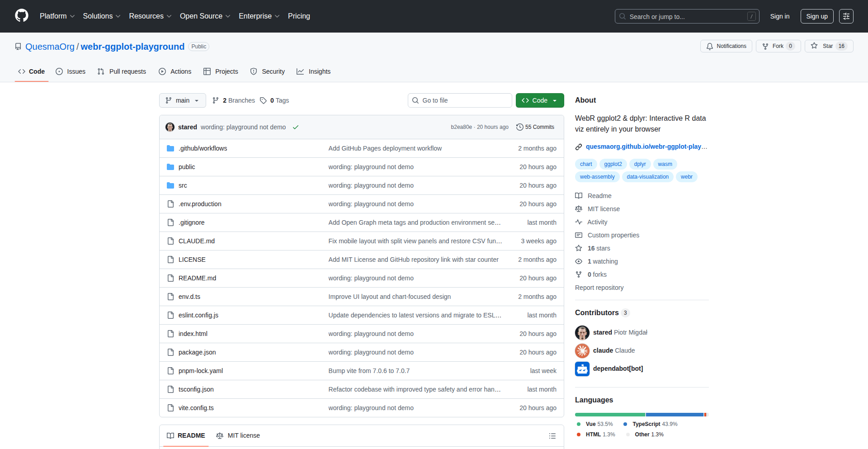Focus the Go to file search box
The width and height of the screenshot is (868, 449).
tap(460, 100)
